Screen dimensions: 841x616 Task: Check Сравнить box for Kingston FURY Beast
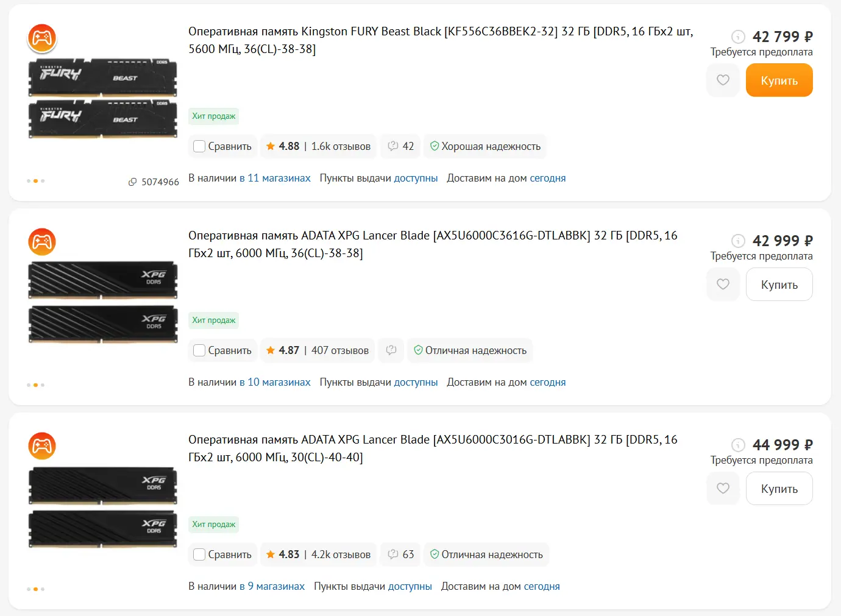coord(199,146)
